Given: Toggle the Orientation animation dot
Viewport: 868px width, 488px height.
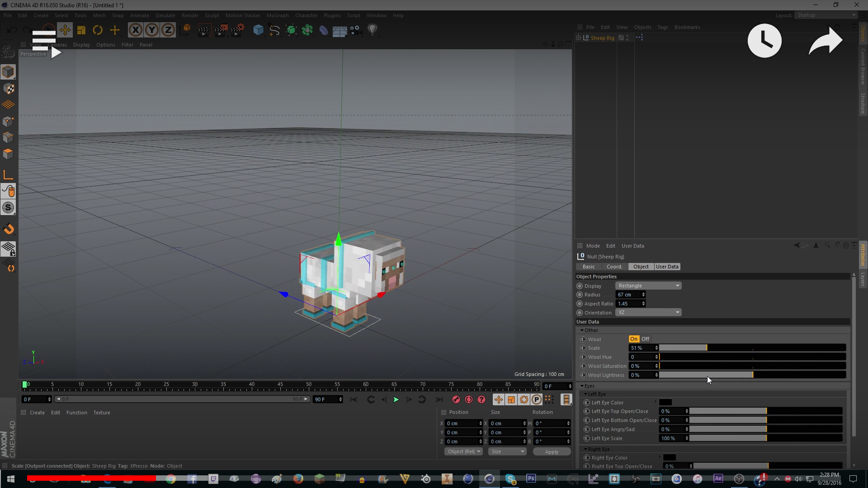Looking at the screenshot, I should (580, 313).
